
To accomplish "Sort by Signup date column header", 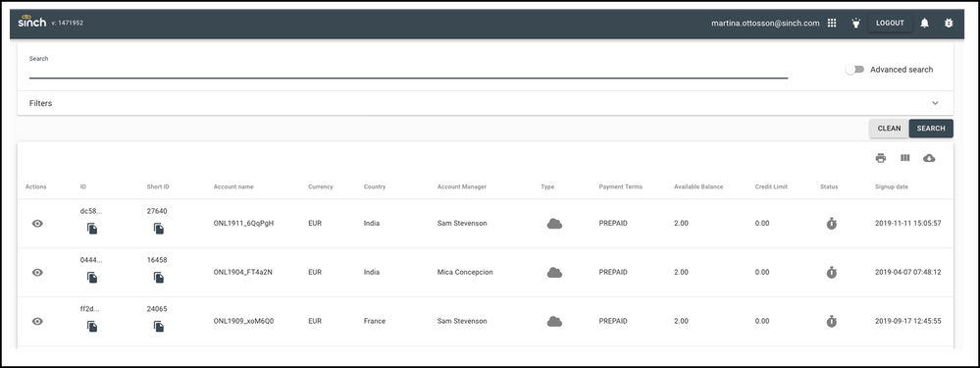I will 892,186.
